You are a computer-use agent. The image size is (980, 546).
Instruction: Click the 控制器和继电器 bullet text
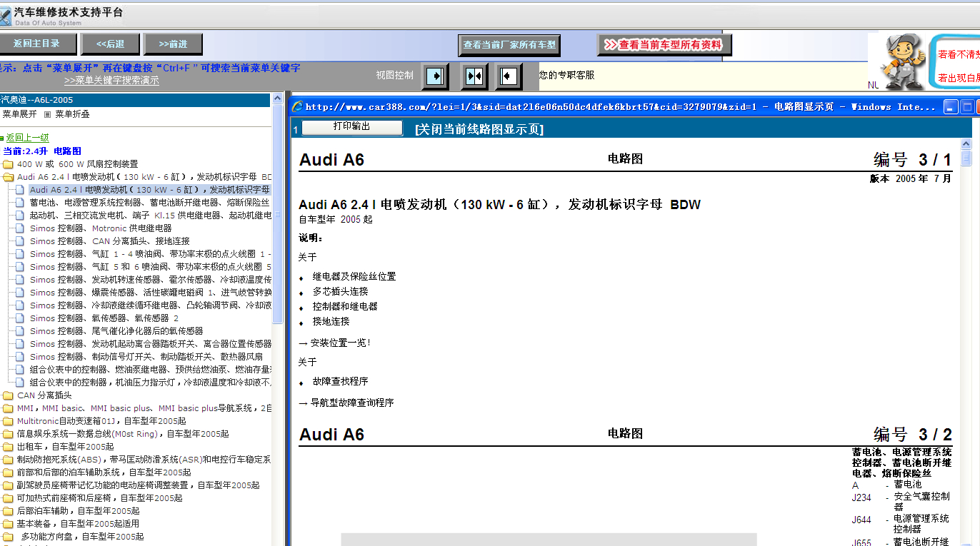click(345, 307)
